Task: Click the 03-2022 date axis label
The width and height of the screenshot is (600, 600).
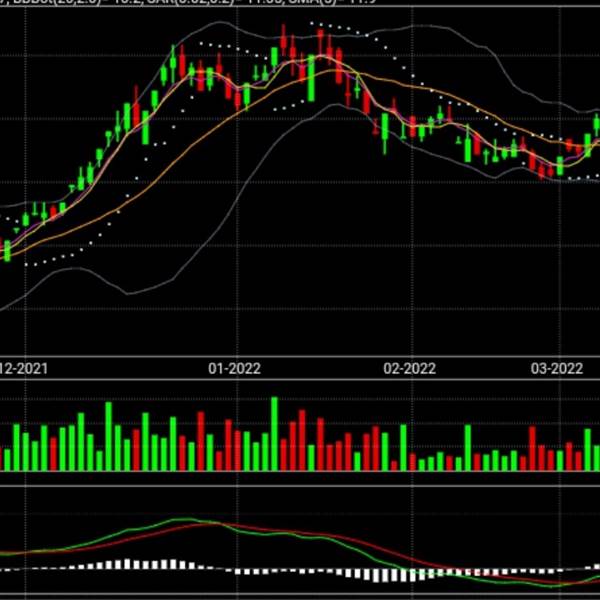Action: [557, 368]
